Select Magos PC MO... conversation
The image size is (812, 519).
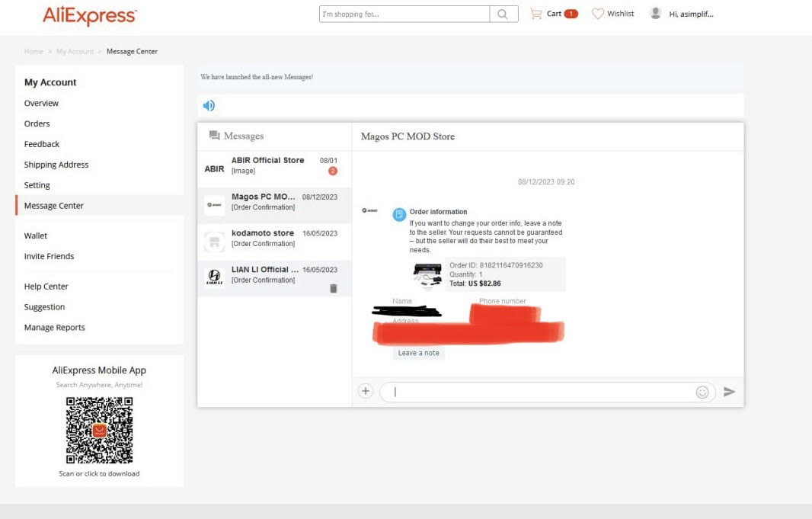(274, 205)
